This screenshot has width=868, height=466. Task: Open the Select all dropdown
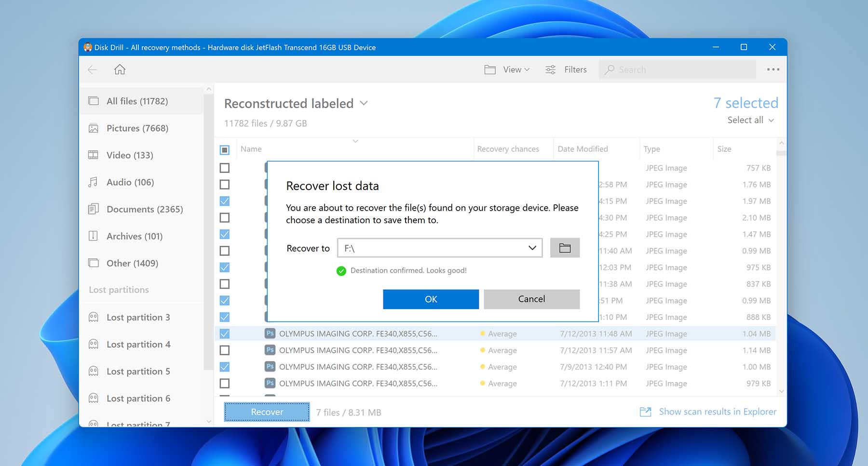coord(750,120)
